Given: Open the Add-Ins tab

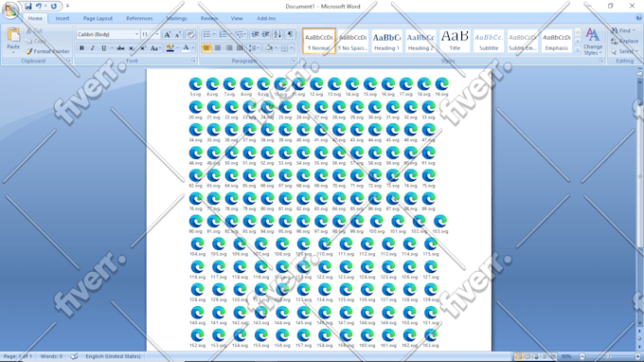Looking at the screenshot, I should (266, 19).
